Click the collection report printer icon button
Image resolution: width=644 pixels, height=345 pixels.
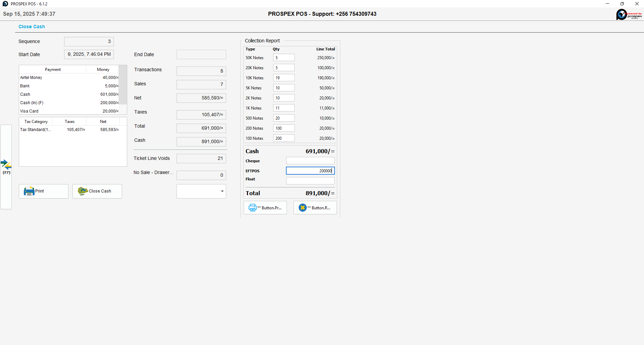[x=252, y=208]
